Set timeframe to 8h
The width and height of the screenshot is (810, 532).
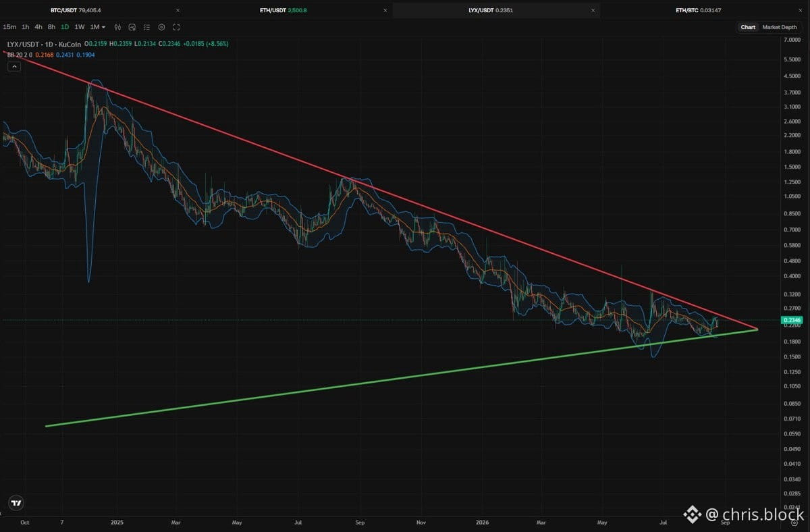pyautogui.click(x=51, y=27)
